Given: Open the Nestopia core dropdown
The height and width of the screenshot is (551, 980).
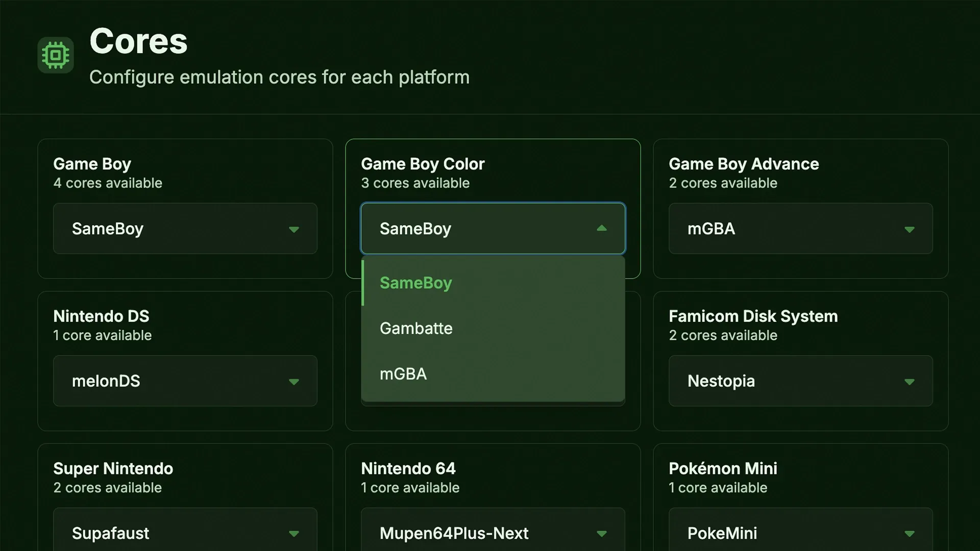Looking at the screenshot, I should (801, 381).
